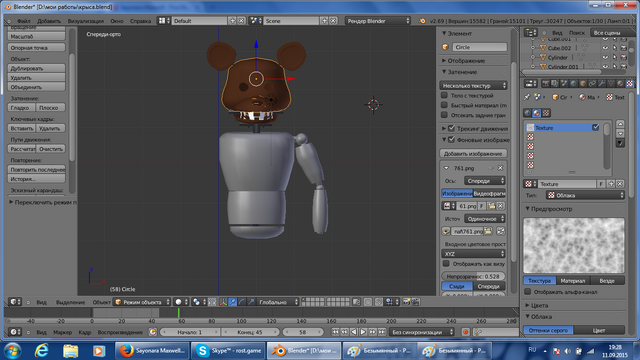Reload the background image file
Viewport: 640px width, 360px height.
click(x=500, y=231)
